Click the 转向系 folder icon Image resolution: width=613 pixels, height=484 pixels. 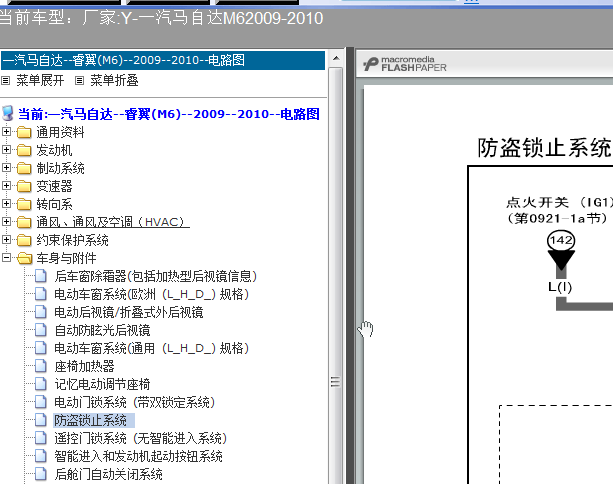[24, 204]
